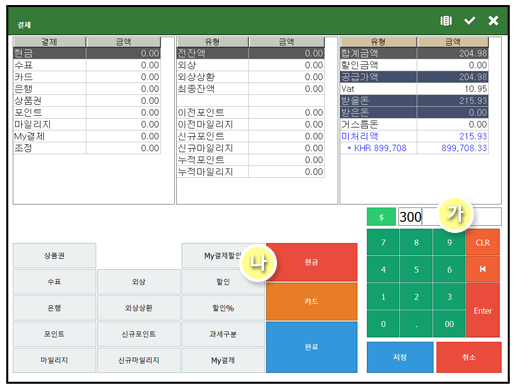Click the Vat row showing 10.95
Screen dimensions: 515x390
click(x=414, y=89)
